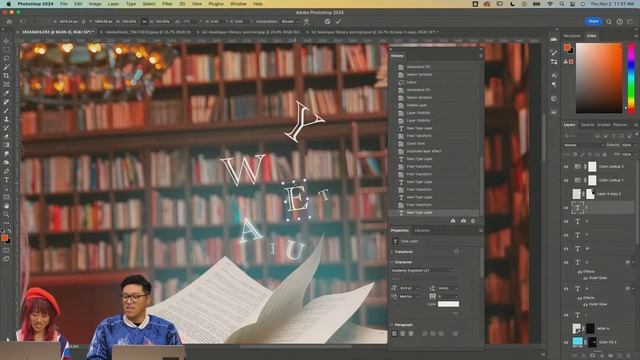The image size is (640, 360).
Task: Open the File menu
Action: [64, 4]
